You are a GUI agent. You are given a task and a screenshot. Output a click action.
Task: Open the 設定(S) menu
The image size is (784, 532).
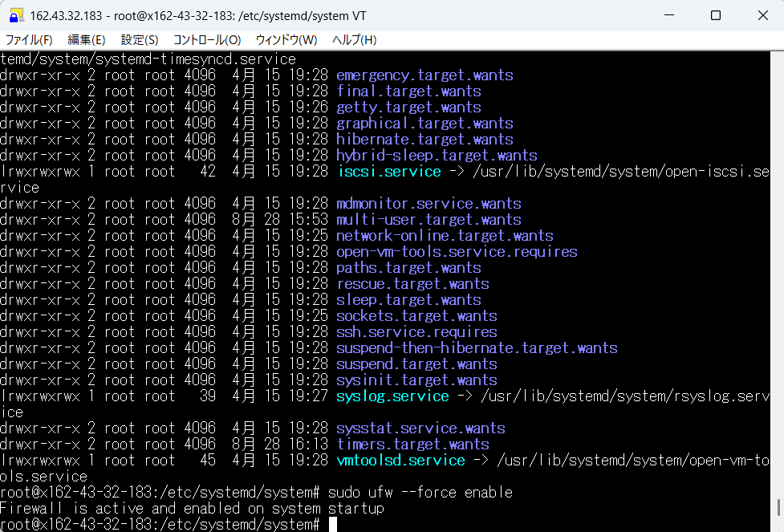pos(140,39)
